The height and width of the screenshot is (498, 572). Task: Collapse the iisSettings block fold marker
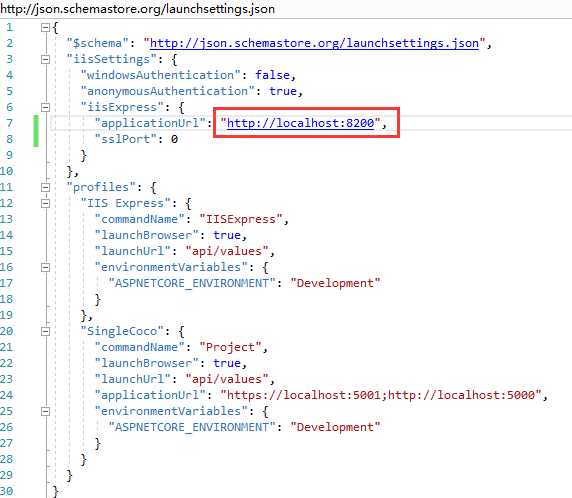pyautogui.click(x=45, y=59)
